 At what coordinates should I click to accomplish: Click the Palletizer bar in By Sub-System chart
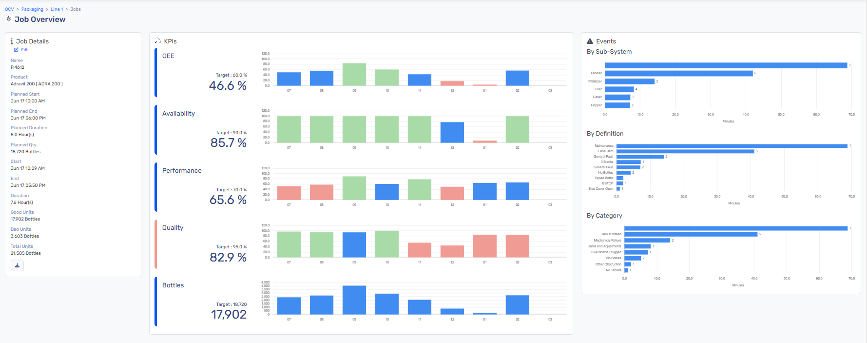[x=630, y=81]
